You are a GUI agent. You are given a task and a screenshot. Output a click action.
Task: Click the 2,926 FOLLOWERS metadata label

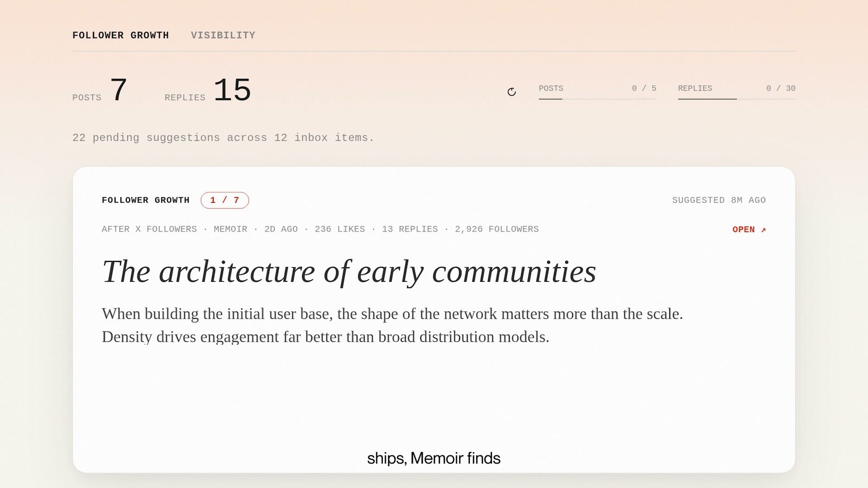[497, 229]
